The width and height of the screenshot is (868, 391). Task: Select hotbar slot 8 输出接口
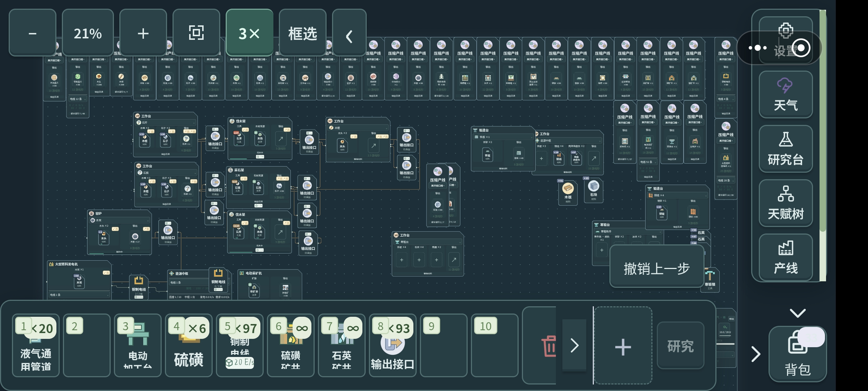coord(393,345)
